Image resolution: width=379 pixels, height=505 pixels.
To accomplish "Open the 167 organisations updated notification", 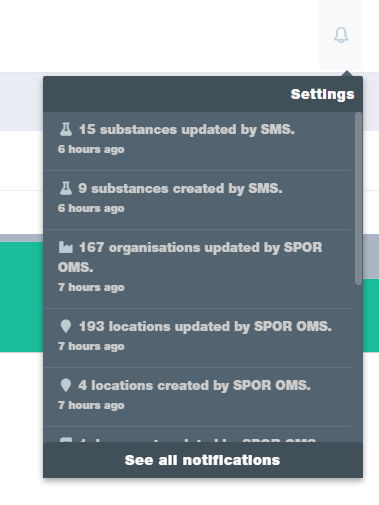I will [197, 269].
